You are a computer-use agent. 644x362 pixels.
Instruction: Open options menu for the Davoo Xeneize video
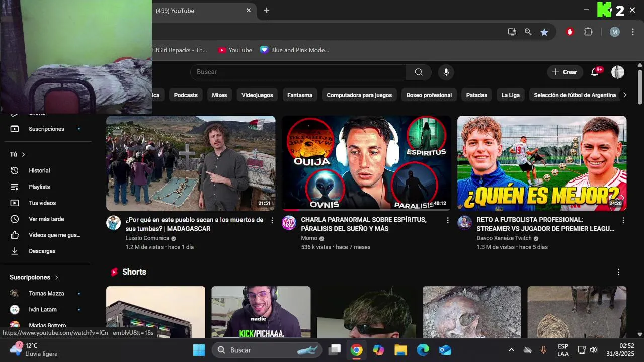623,220
